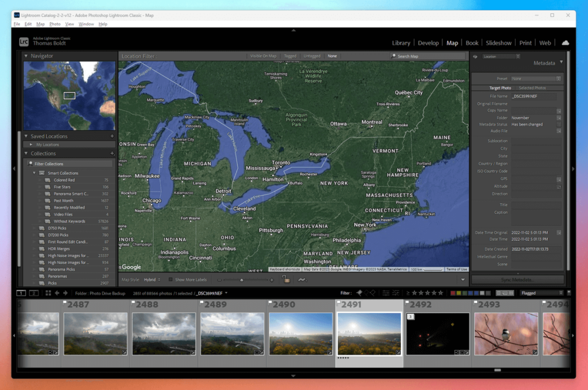Select the Tagged location filter
The height and width of the screenshot is (390, 588).
click(290, 56)
